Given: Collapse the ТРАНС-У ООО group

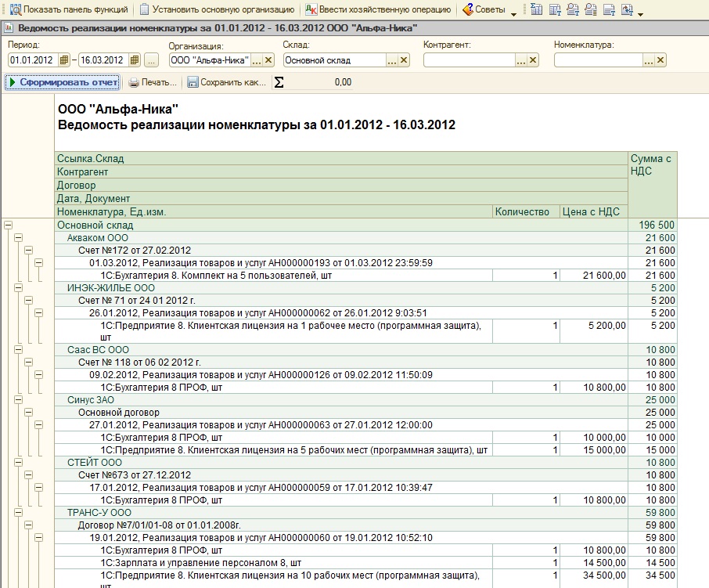Looking at the screenshot, I should coord(19,513).
